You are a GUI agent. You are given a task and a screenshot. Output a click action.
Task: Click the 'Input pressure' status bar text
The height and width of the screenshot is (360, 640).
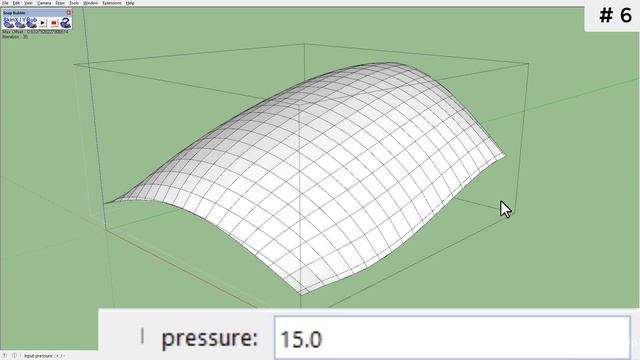coord(44,356)
